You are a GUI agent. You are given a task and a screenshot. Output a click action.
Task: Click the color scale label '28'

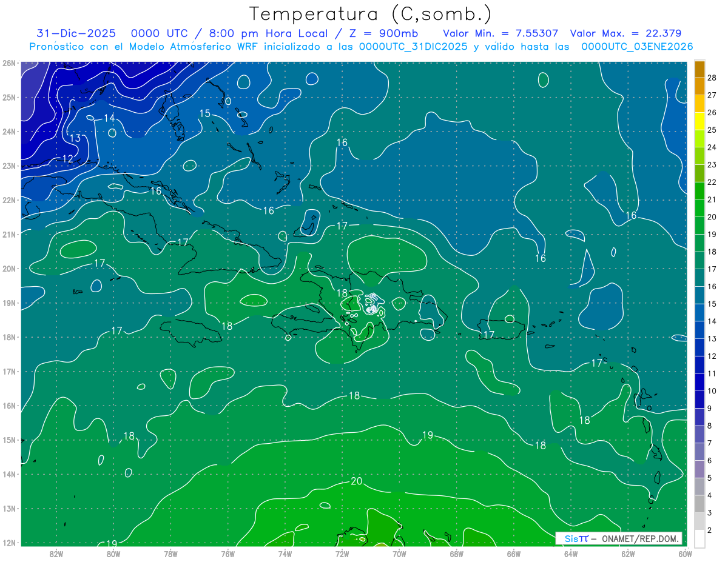click(x=712, y=77)
